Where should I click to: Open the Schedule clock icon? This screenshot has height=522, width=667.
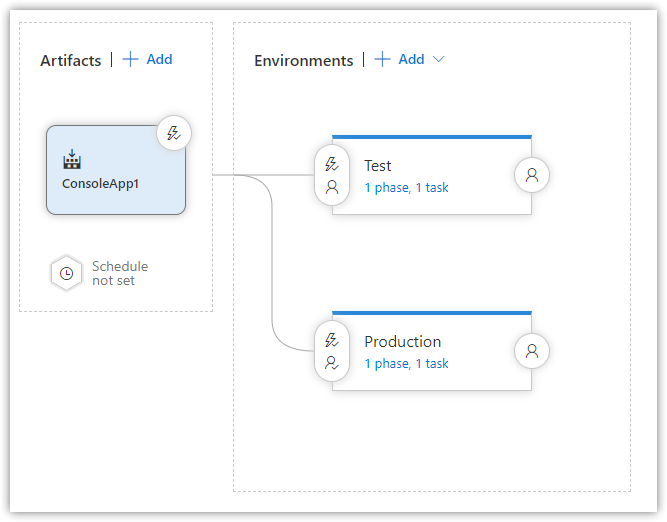(x=66, y=273)
